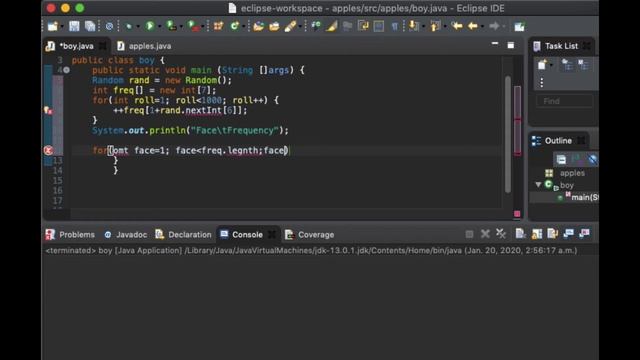This screenshot has width=640, height=360.
Task: Run the program with green Run button
Action: (150, 27)
